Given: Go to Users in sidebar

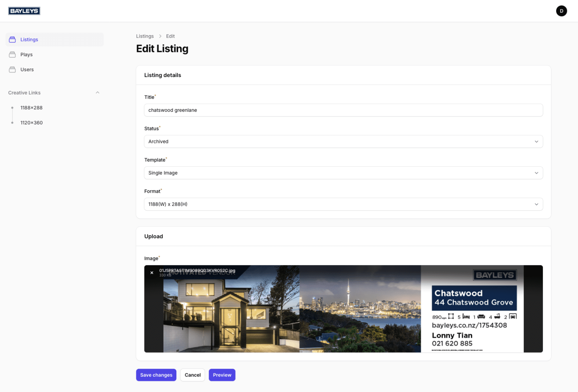Looking at the screenshot, I should coord(27,70).
